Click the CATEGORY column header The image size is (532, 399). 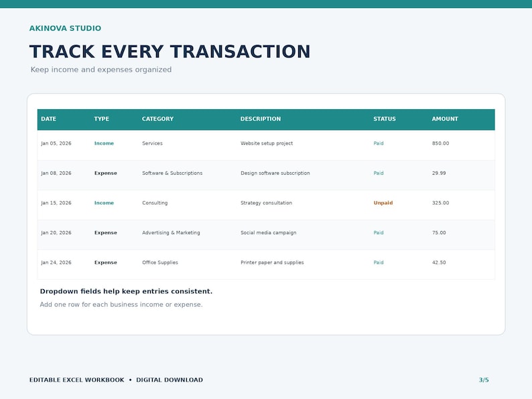pyautogui.click(x=157, y=119)
